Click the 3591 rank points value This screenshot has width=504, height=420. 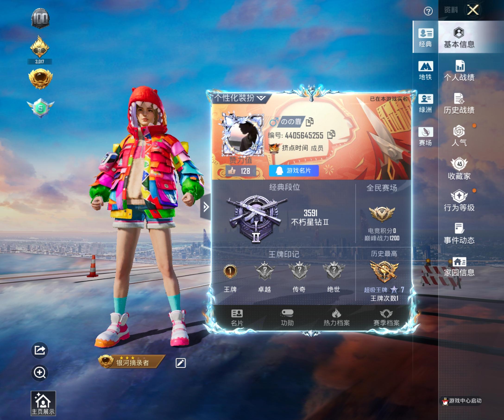click(311, 213)
